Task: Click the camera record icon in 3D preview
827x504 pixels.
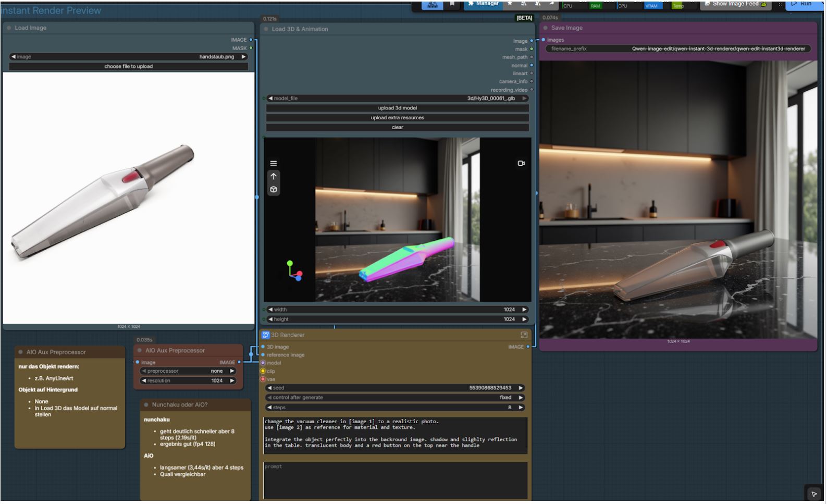Action: (521, 163)
